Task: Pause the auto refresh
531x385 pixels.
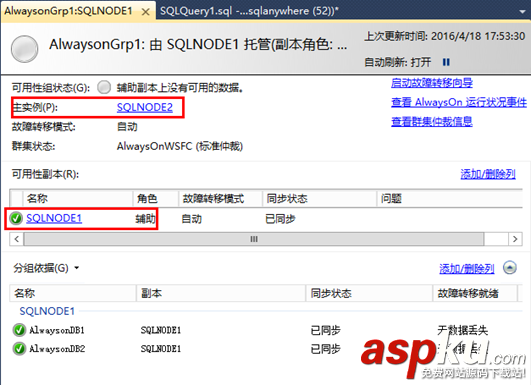Action: coord(446,62)
